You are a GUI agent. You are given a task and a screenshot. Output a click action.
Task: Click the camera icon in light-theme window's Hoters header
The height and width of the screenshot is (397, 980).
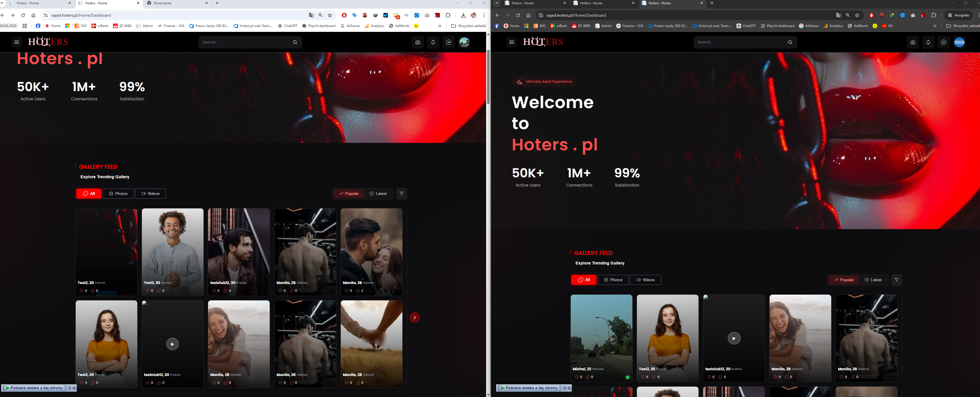[418, 42]
